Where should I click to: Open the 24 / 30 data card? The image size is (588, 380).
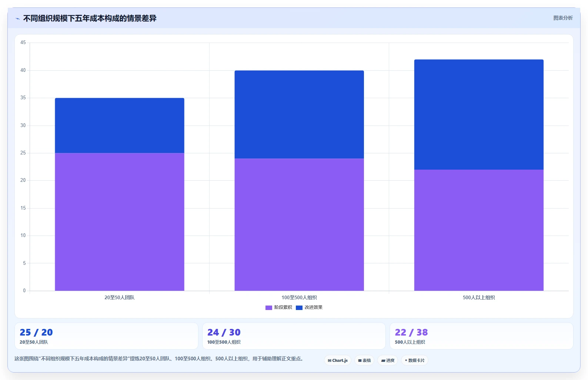(x=294, y=336)
